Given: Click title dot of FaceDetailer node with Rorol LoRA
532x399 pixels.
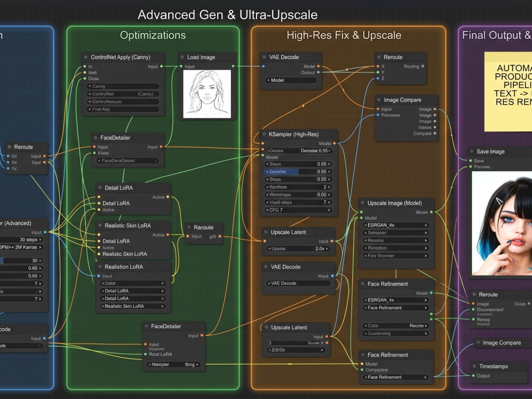Looking at the screenshot, I should tap(146, 327).
